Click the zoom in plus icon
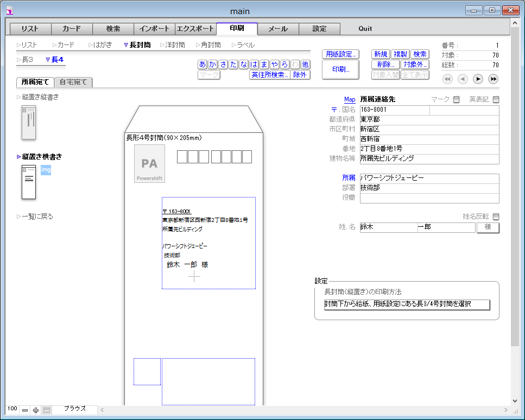 36,410
